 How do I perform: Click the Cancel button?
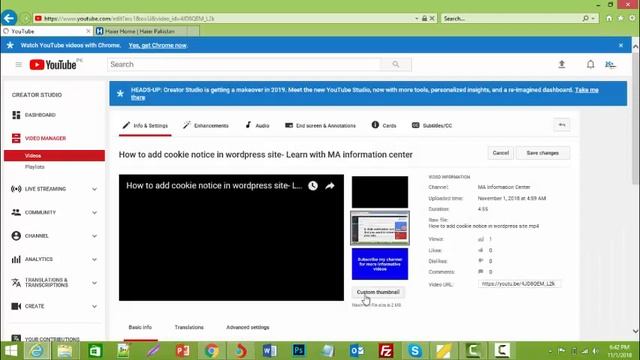[x=500, y=153]
